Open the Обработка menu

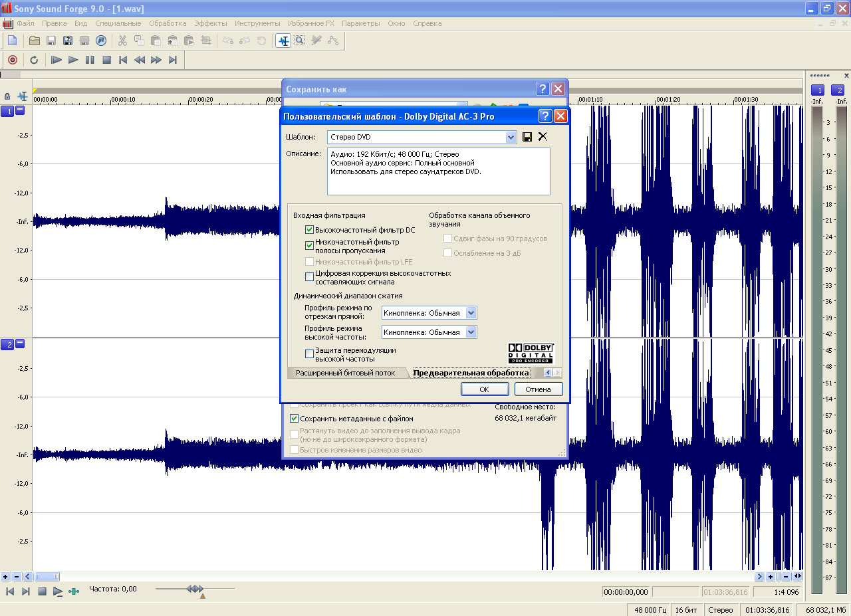(168, 23)
